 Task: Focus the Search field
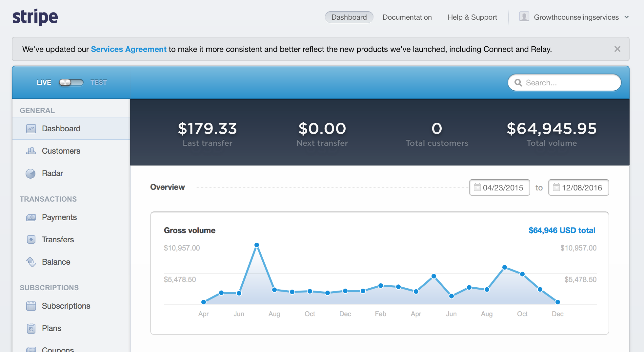(564, 82)
